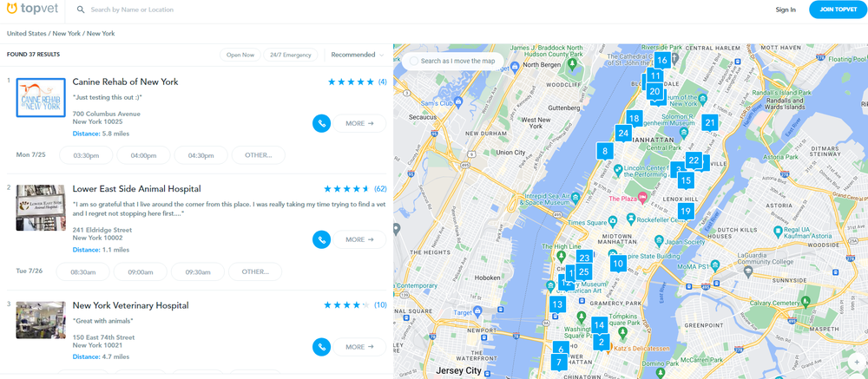
Task: Select map marker 8
Action: 604,151
